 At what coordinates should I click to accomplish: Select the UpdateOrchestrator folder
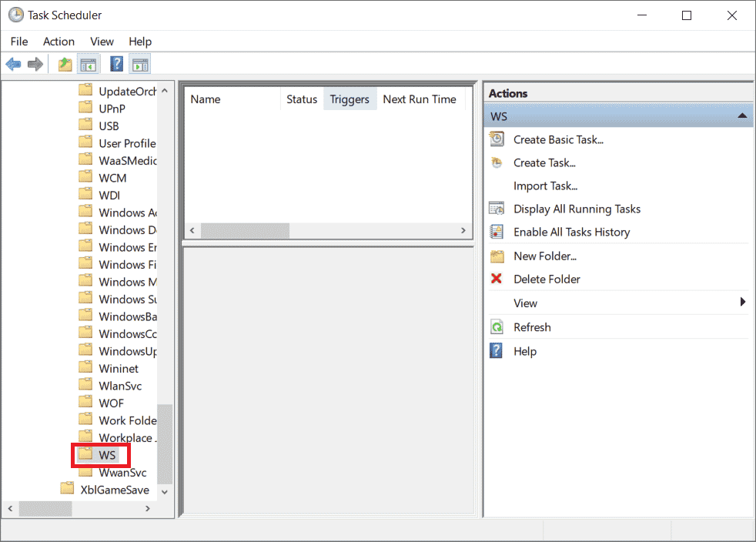tap(128, 91)
